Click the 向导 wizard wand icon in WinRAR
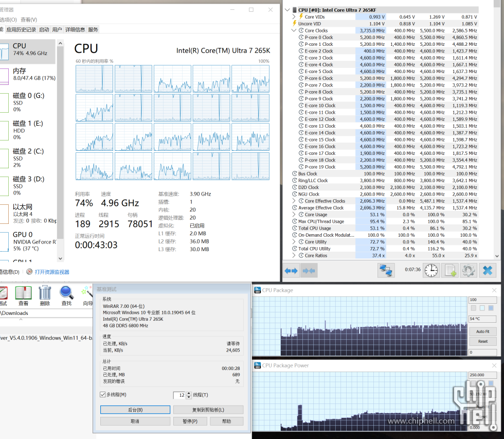The height and width of the screenshot is (439, 504). pos(87,296)
